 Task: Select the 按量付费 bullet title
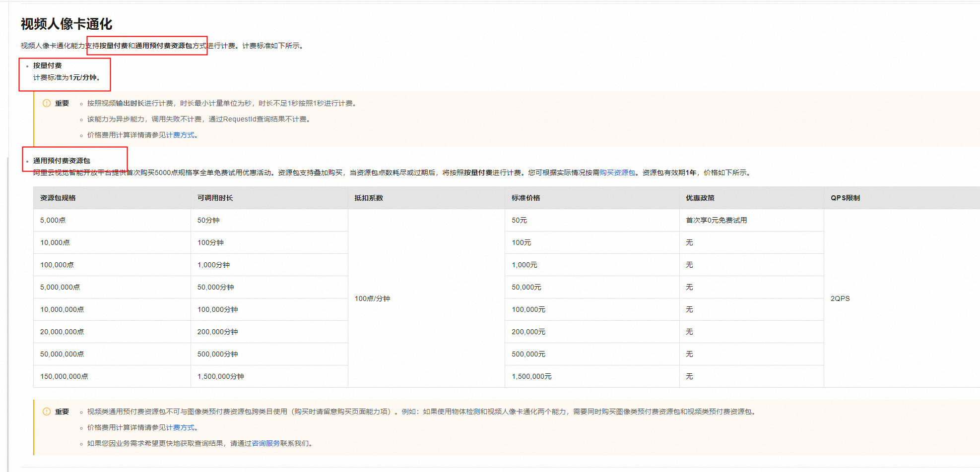pos(48,65)
